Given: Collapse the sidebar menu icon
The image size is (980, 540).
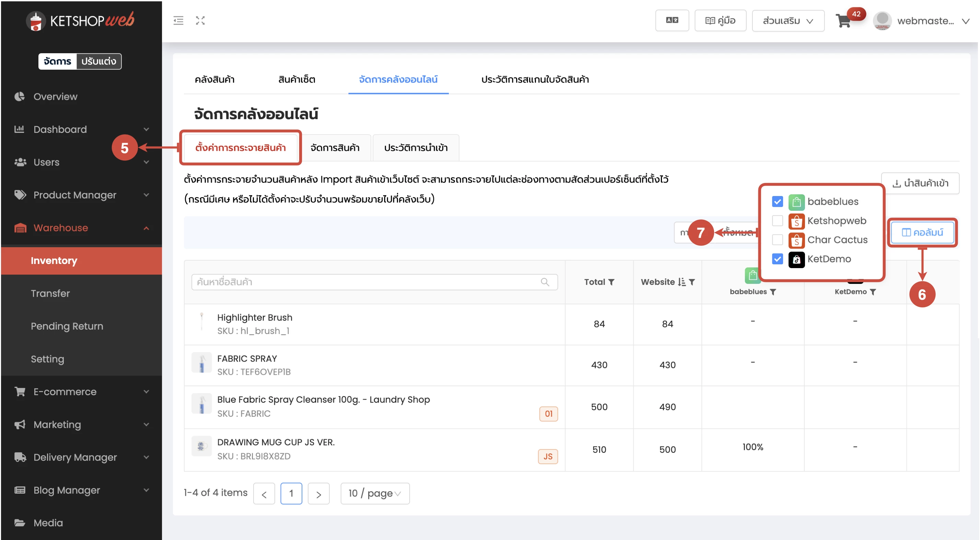Looking at the screenshot, I should [x=178, y=21].
